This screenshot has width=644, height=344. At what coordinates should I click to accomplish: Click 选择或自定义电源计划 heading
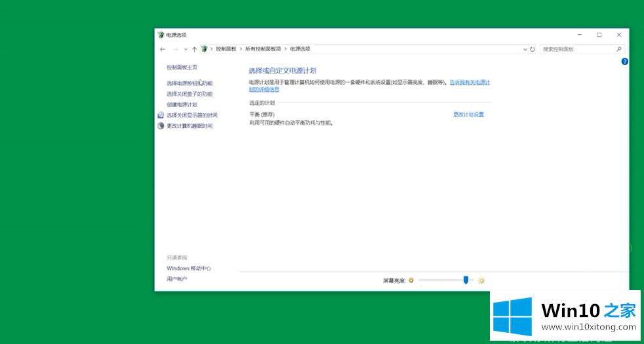point(283,71)
